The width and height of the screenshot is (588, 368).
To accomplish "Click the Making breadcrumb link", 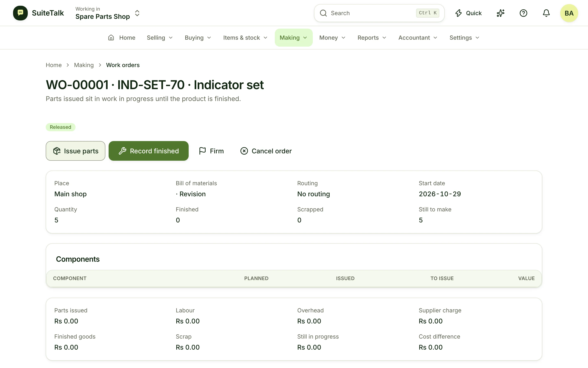I will [x=84, y=65].
